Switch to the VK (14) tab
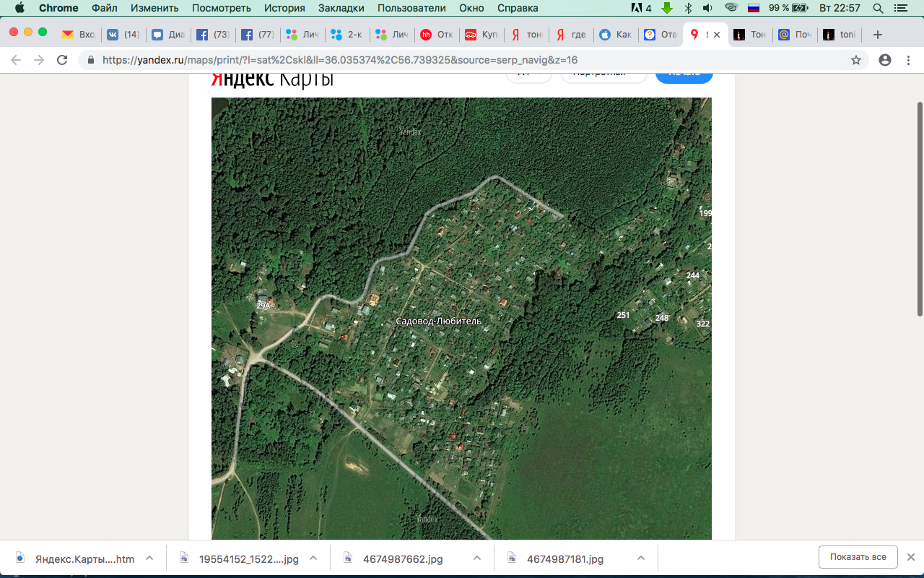Screen dimensions: 924x578 123,34
